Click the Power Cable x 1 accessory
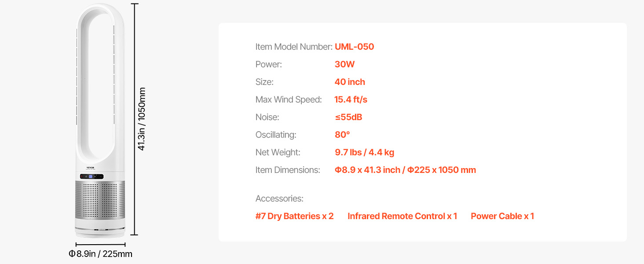 click(x=502, y=216)
